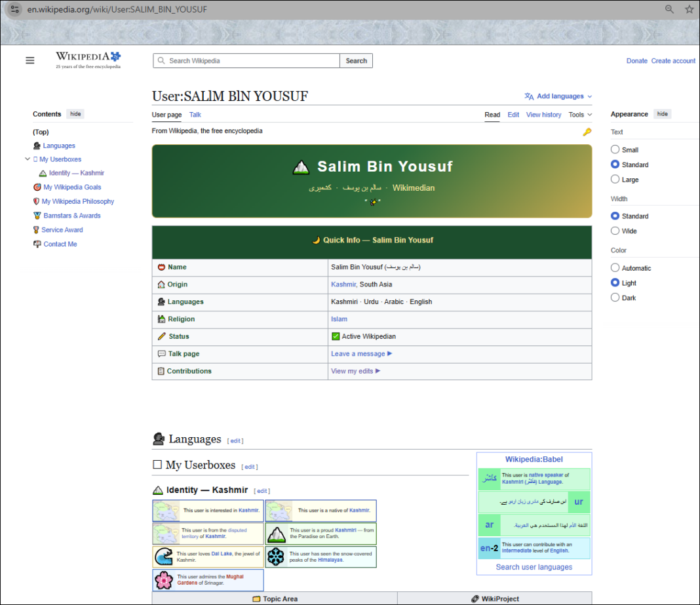700x605 pixels.
Task: Click the speech bubble icon beside Talk page
Action: pyautogui.click(x=162, y=353)
